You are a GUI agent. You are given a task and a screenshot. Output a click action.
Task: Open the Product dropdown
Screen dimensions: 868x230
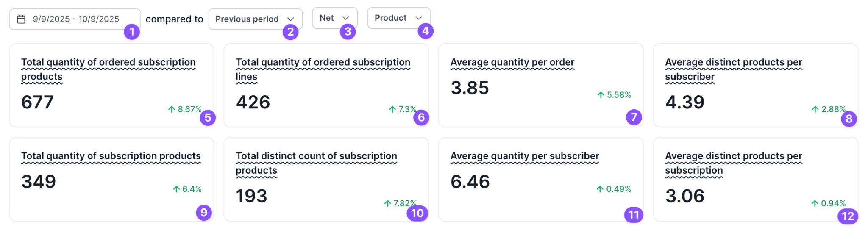398,18
